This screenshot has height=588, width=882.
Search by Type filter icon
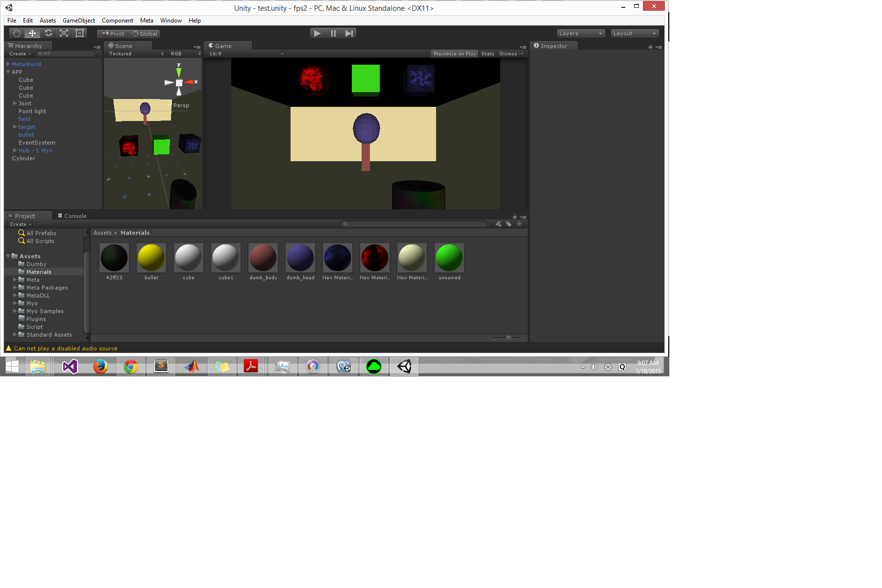click(x=498, y=224)
